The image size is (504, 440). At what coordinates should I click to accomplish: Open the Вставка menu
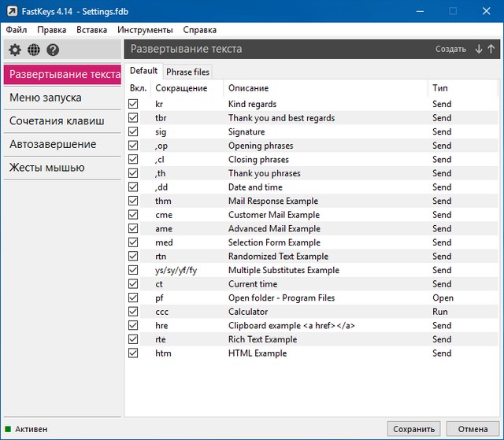(92, 30)
